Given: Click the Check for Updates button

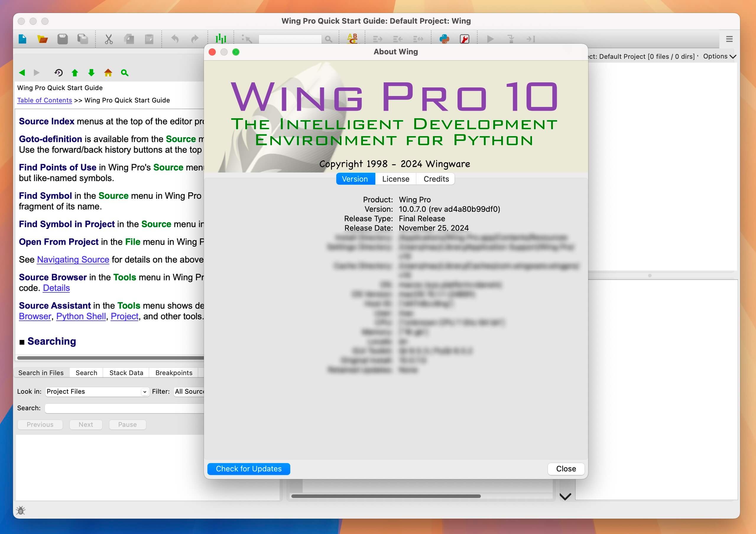Looking at the screenshot, I should click(249, 469).
